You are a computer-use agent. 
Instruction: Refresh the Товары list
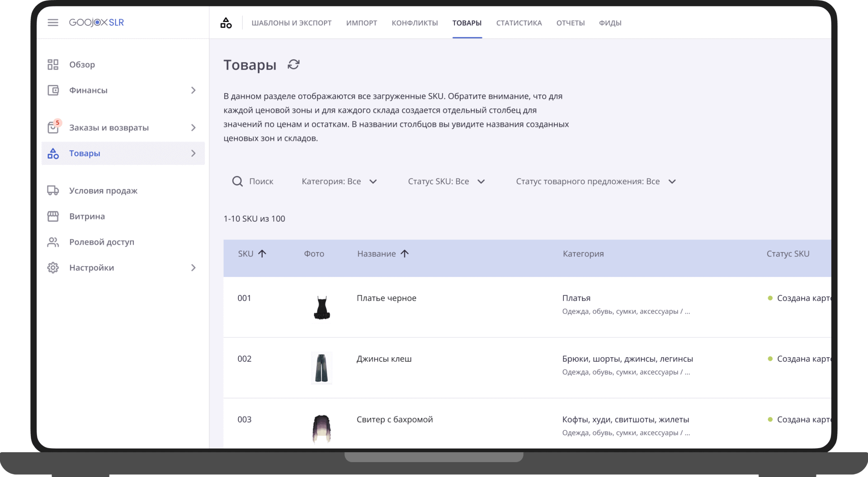point(293,65)
